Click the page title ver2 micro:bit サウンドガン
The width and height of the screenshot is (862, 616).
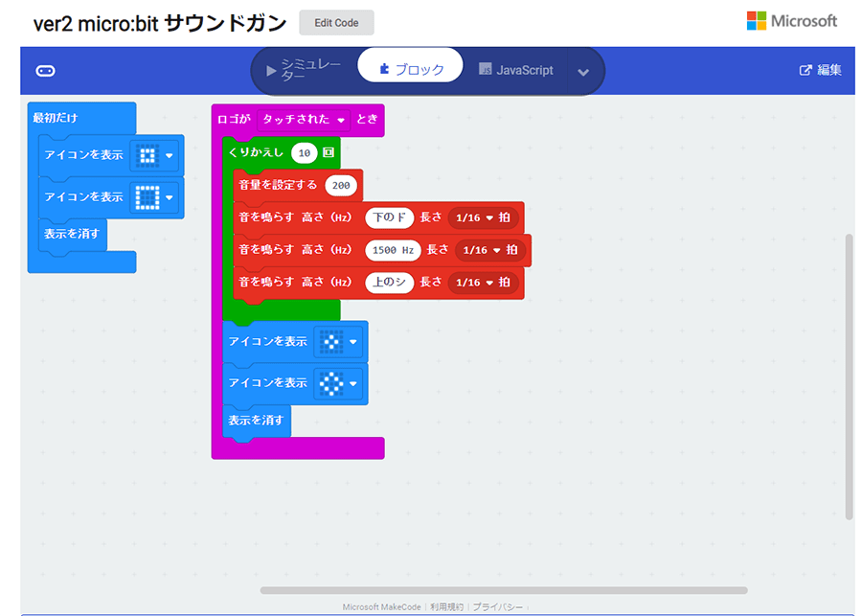[x=160, y=23]
